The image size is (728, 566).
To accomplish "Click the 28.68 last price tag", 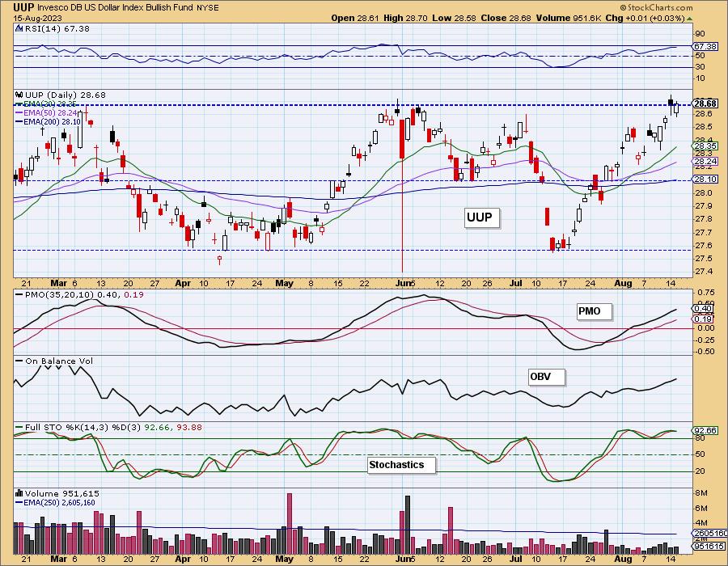I will tap(705, 103).
